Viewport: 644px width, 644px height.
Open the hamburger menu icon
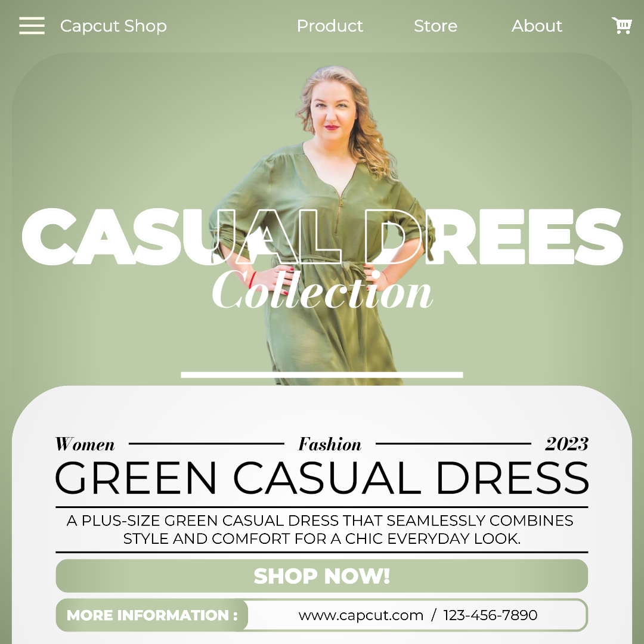[x=32, y=26]
